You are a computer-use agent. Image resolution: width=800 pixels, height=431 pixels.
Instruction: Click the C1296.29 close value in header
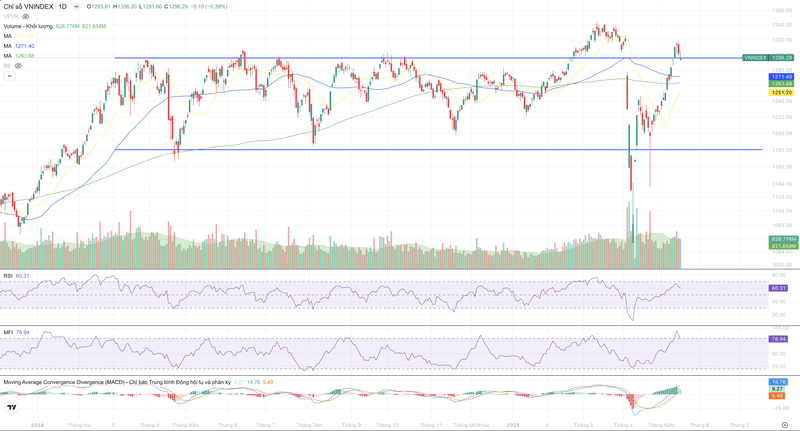tap(176, 7)
